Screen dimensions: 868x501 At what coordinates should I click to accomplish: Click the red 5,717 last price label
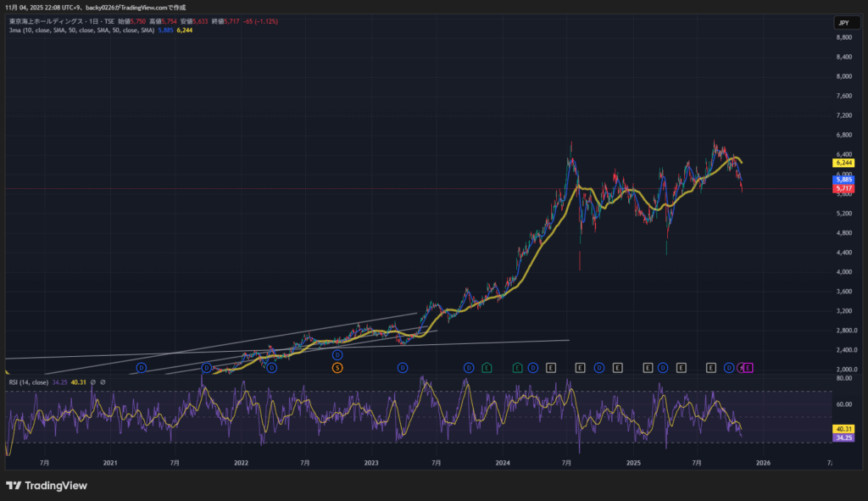pos(843,188)
